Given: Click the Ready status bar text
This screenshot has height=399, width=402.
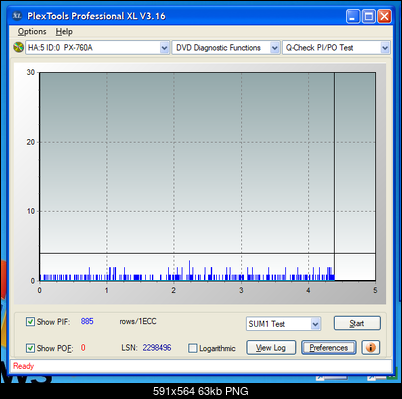Looking at the screenshot, I should click(24, 366).
